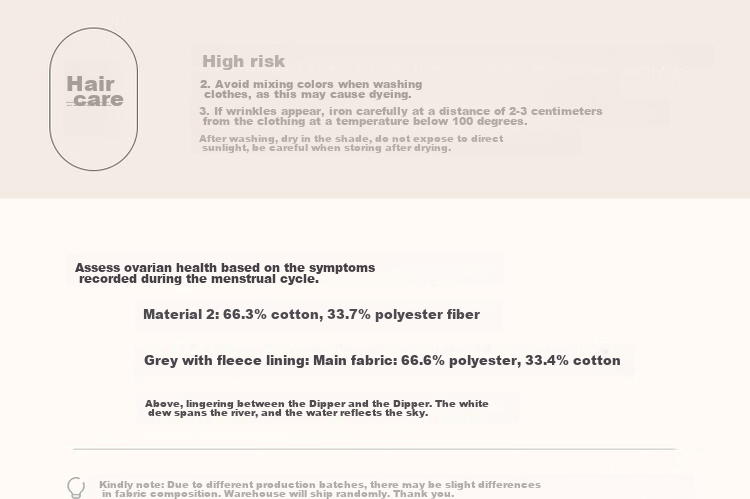
Task: Click the lightbulb note icon
Action: tap(76, 488)
